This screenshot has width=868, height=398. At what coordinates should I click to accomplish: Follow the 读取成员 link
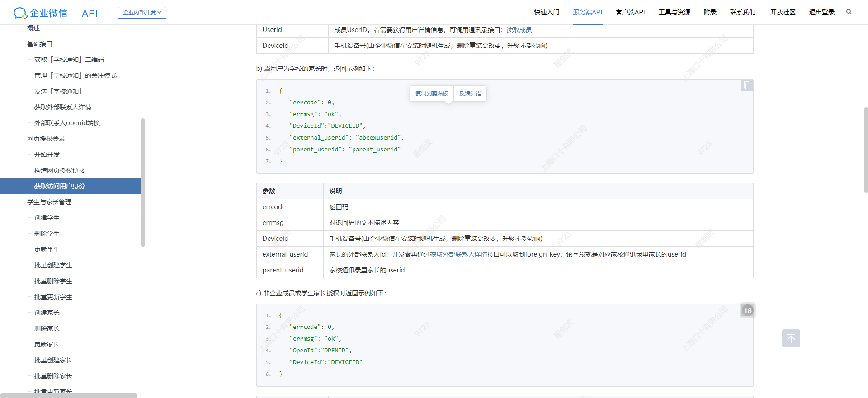[x=519, y=30]
